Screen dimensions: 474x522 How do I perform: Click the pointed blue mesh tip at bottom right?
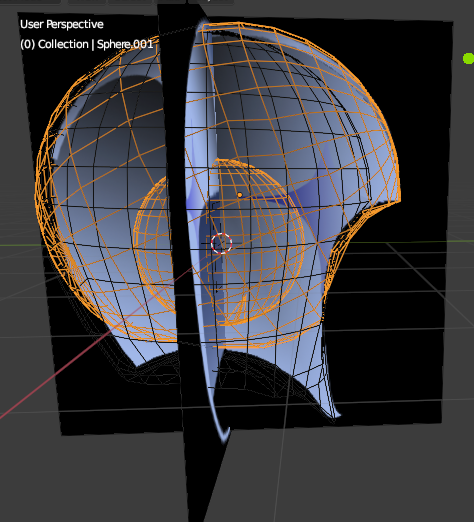(335, 413)
